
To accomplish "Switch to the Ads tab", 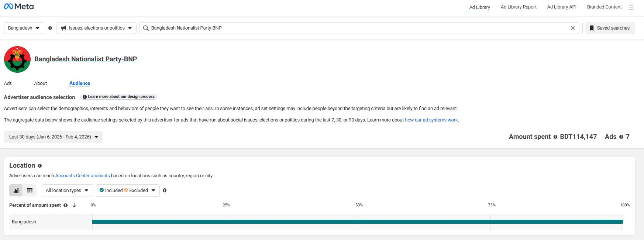I will tap(8, 83).
